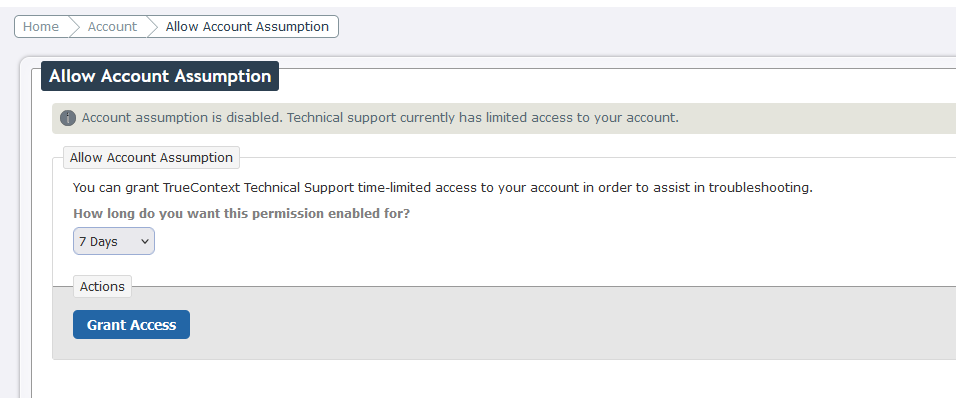Click the blank white area below the Actions panel
Image resolution: width=956 pixels, height=398 pixels.
[x=488, y=379]
